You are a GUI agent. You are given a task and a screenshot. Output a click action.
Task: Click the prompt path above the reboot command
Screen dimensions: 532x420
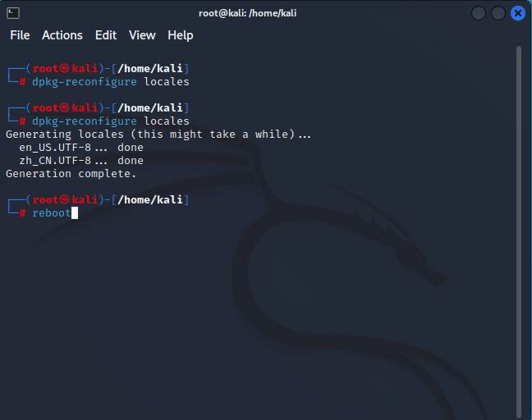pos(150,199)
